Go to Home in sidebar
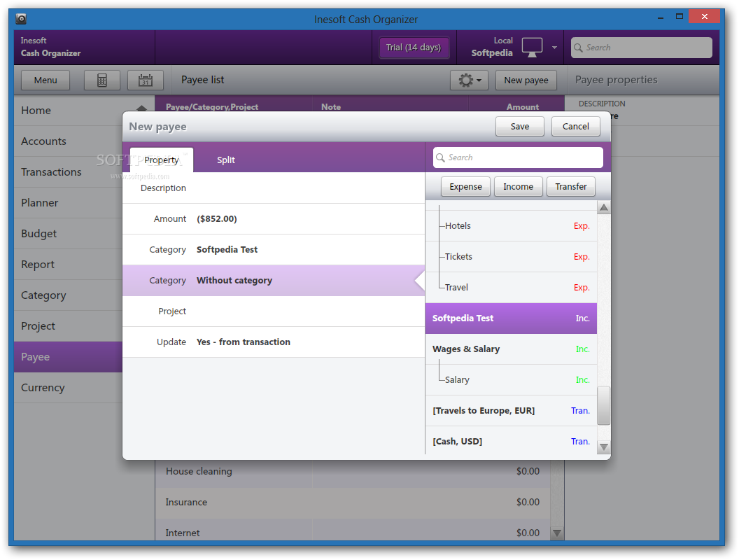 pyautogui.click(x=68, y=111)
